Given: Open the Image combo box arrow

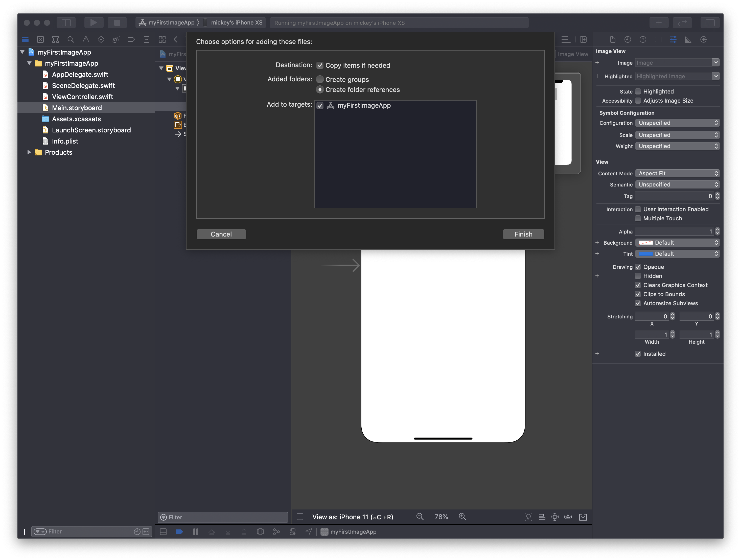Looking at the screenshot, I should 716,62.
